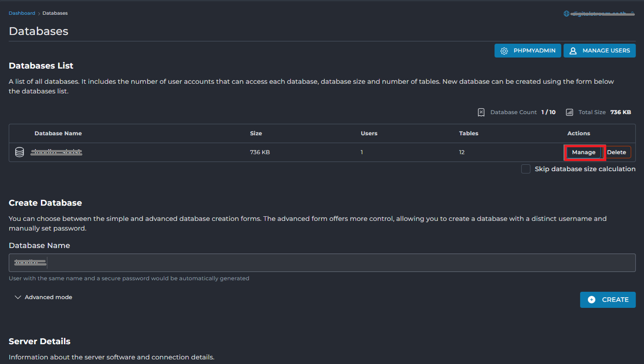644x364 pixels.
Task: Click the CREATE database button text
Action: click(615, 300)
